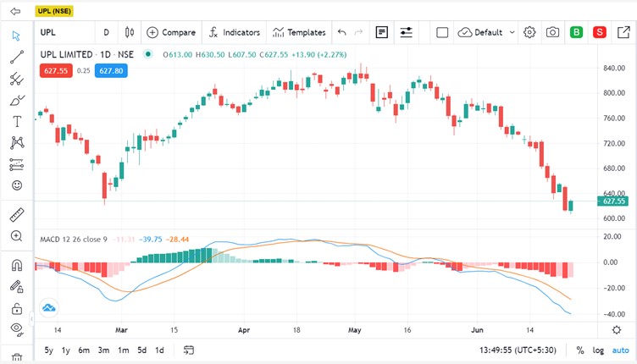Click the UPL (NSE) yellow label
This screenshot has height=364, width=637.
[54, 11]
